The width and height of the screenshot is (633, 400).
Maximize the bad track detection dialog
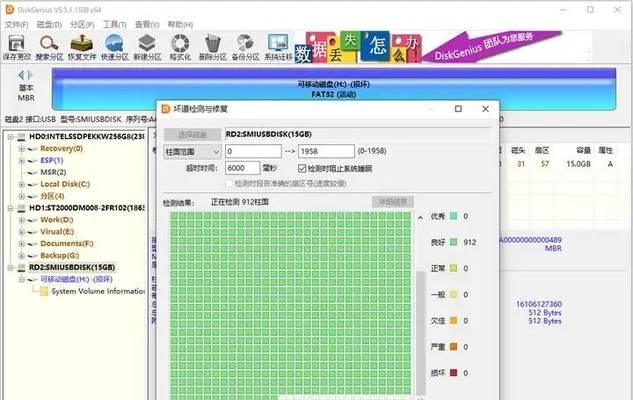point(458,109)
